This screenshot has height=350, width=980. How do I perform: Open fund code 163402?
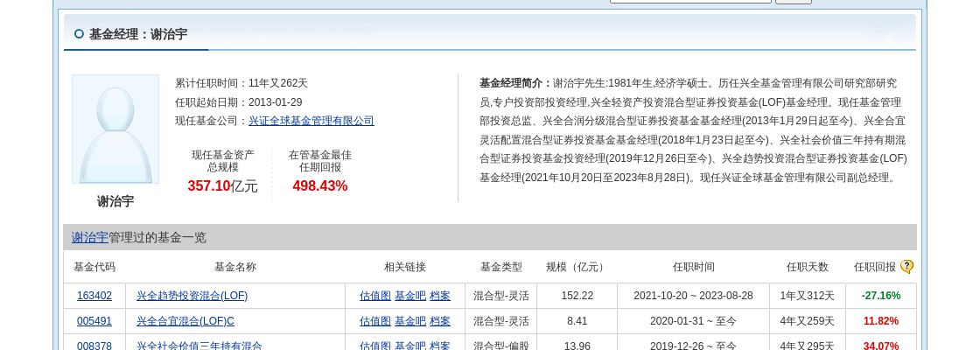coord(94,296)
